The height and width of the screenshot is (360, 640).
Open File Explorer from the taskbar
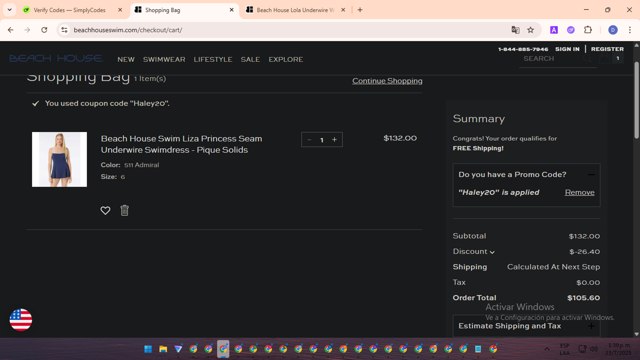pos(163,349)
